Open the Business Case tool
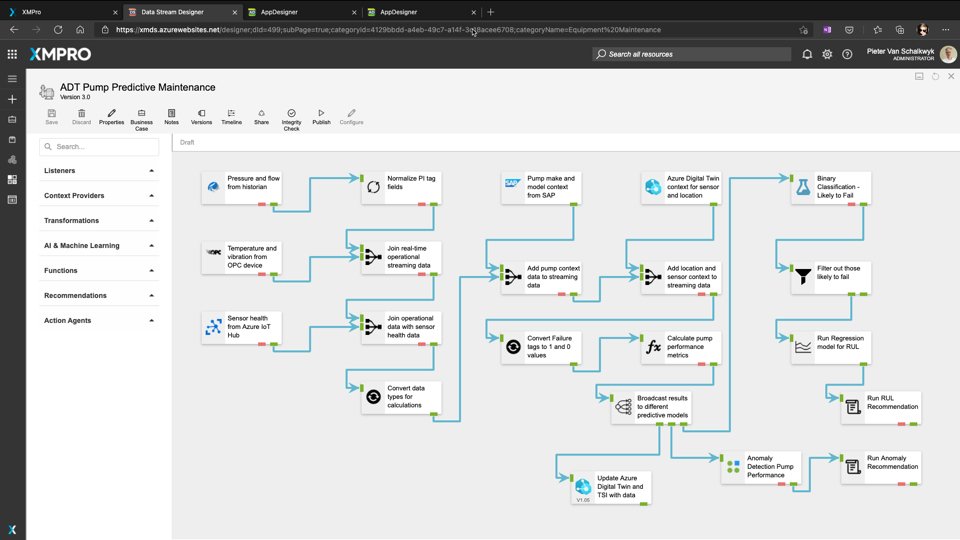 click(141, 117)
